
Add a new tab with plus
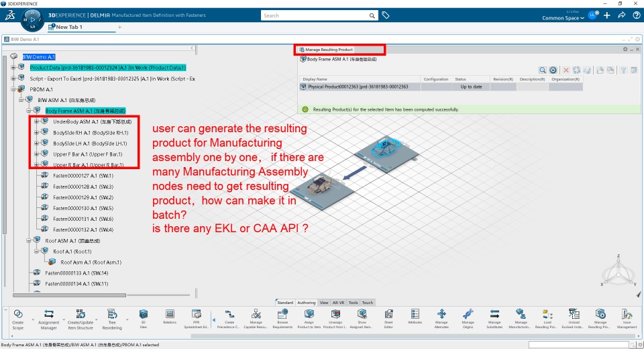click(119, 27)
